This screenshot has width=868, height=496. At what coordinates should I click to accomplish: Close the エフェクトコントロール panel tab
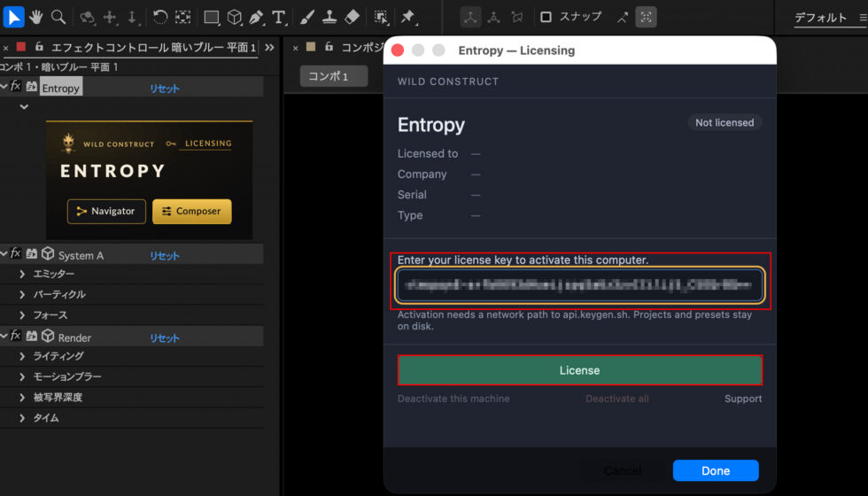click(5, 48)
